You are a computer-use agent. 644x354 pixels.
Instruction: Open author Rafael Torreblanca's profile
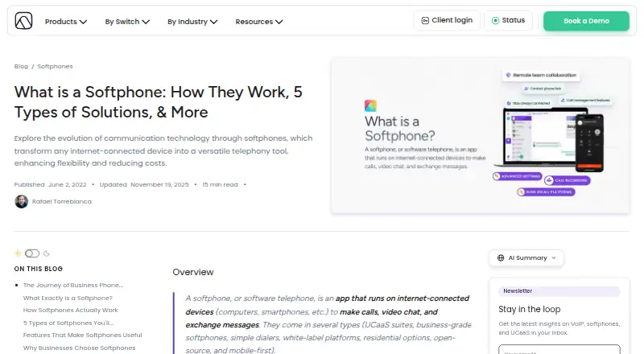coord(62,202)
